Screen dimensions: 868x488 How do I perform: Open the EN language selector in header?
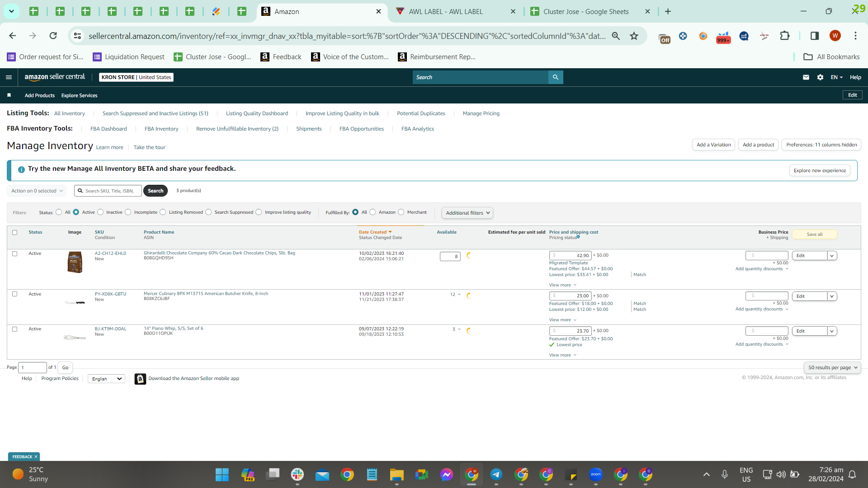click(836, 77)
